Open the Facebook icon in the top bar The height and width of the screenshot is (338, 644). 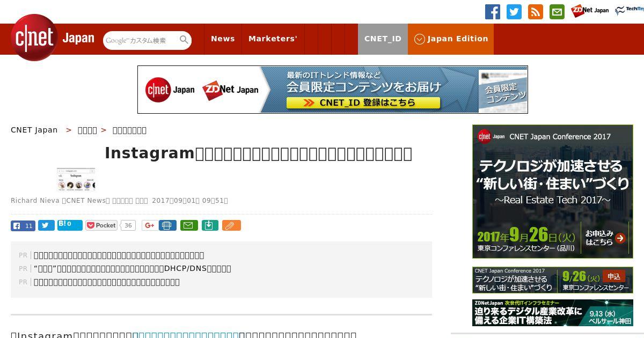493,12
